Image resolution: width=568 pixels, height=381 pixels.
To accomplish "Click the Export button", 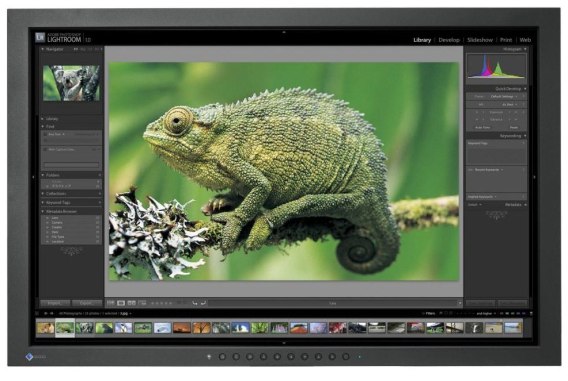I will [86, 303].
